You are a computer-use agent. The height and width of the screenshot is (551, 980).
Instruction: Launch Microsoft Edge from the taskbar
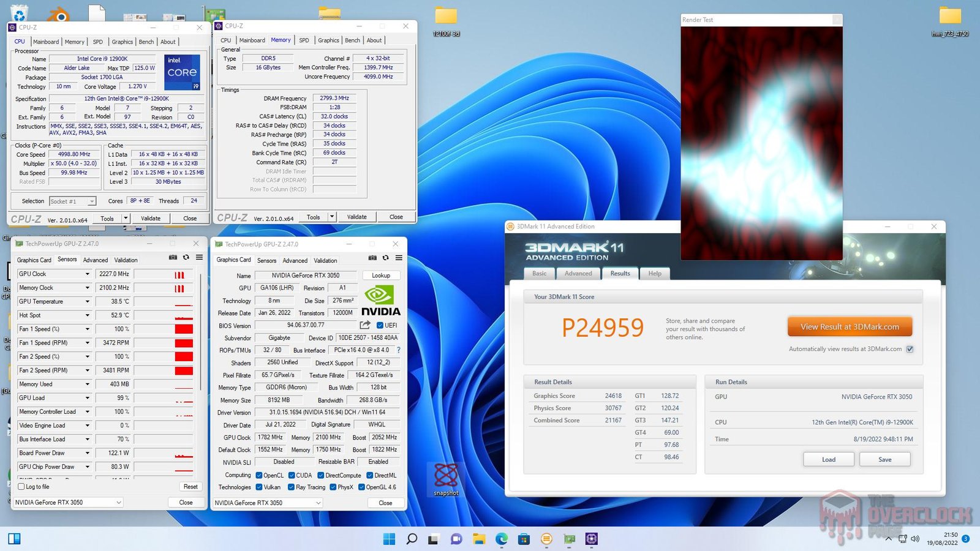coord(501,539)
